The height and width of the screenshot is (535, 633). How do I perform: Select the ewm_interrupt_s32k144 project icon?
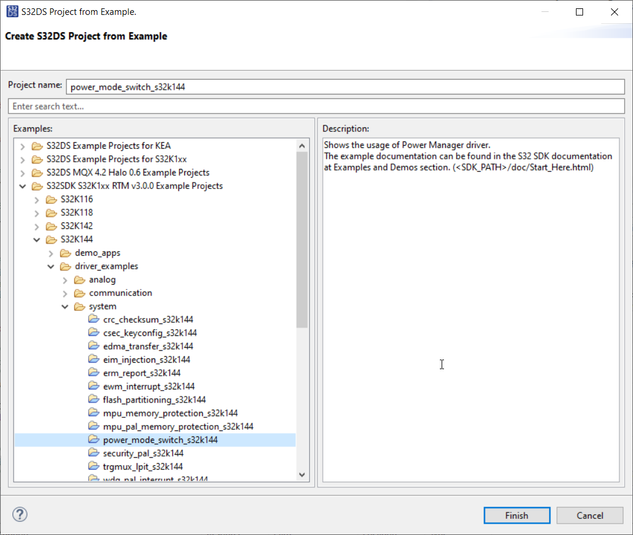(94, 386)
